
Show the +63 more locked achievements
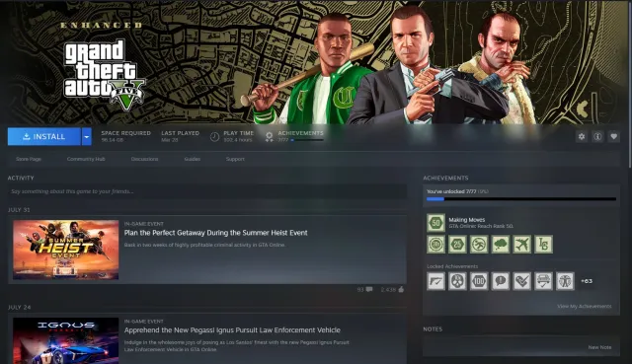click(587, 281)
